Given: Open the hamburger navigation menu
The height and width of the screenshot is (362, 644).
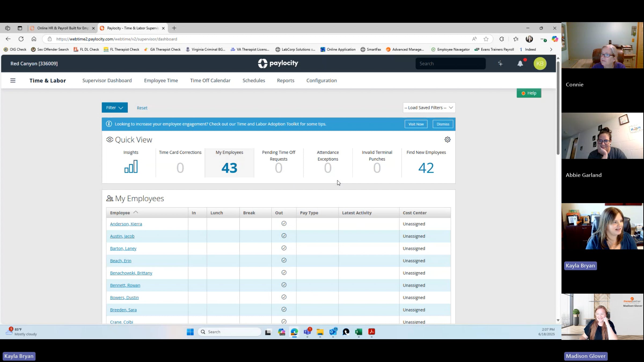Looking at the screenshot, I should coord(13,80).
